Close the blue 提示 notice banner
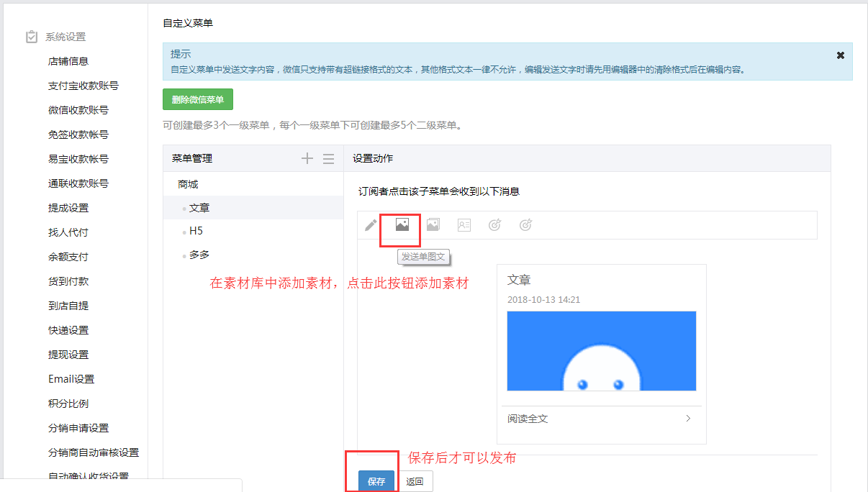Viewport: 868px width, 492px height. (x=840, y=55)
